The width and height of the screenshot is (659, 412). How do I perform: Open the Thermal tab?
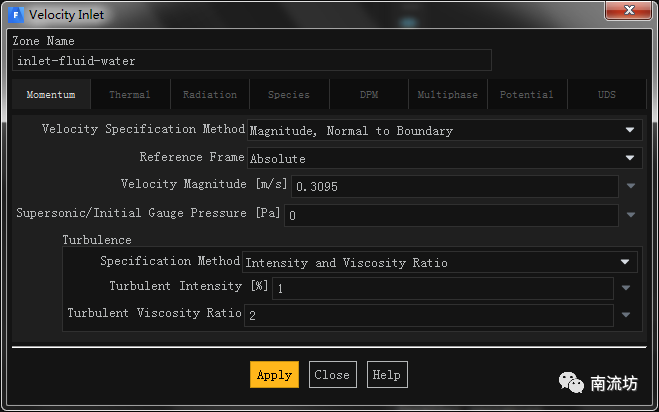[x=130, y=95]
